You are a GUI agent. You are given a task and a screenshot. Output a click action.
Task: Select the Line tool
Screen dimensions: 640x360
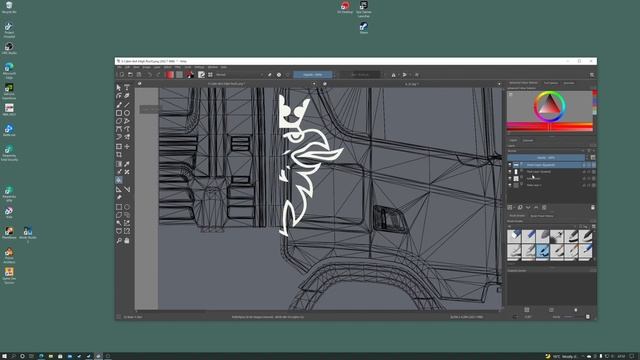click(x=127, y=105)
